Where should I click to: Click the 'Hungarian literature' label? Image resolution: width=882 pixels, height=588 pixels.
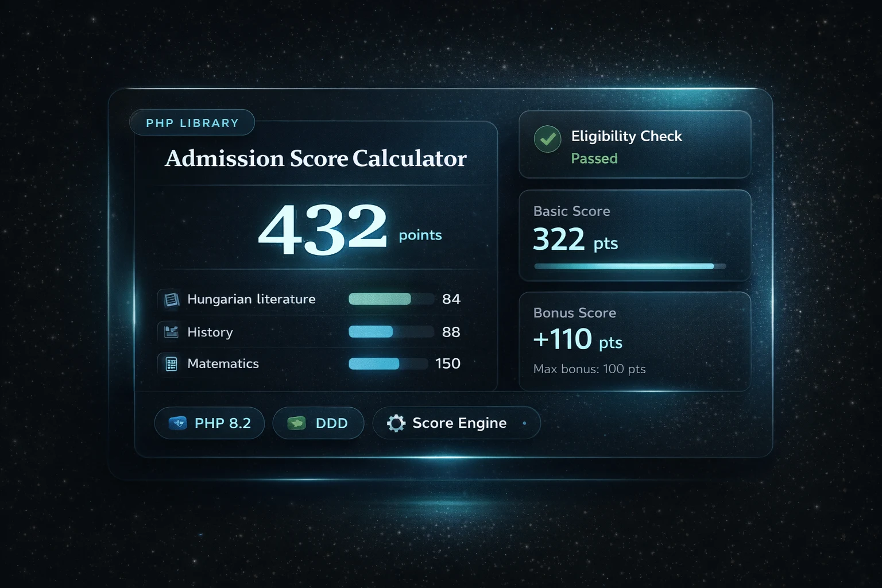coord(252,299)
